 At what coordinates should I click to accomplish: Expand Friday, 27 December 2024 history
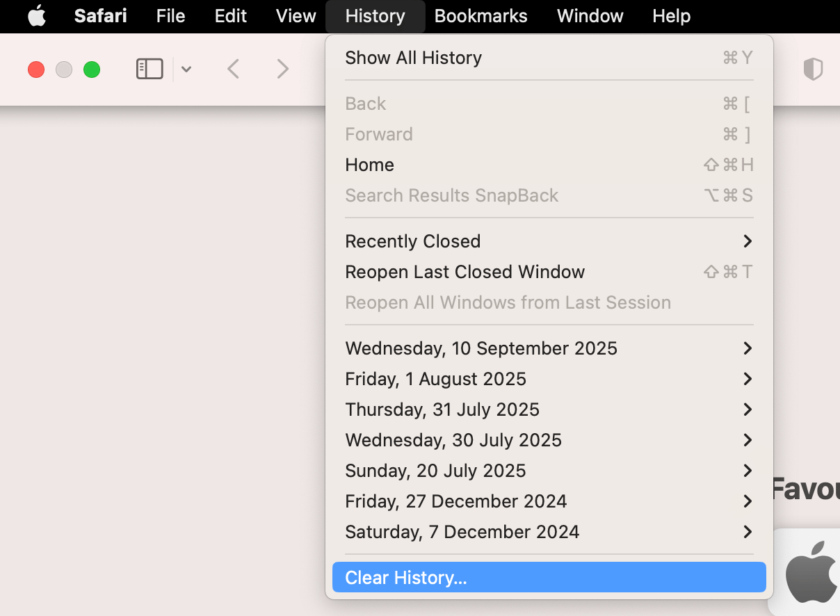(549, 501)
